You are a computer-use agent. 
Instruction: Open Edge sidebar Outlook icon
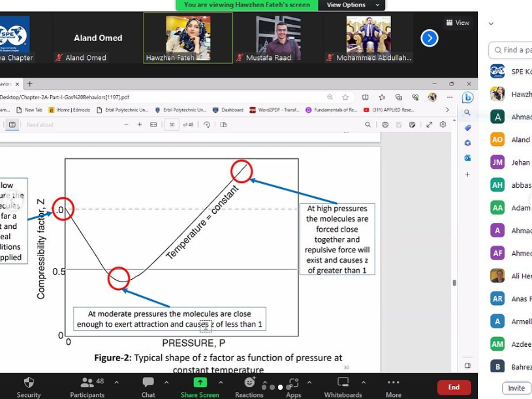[467, 158]
